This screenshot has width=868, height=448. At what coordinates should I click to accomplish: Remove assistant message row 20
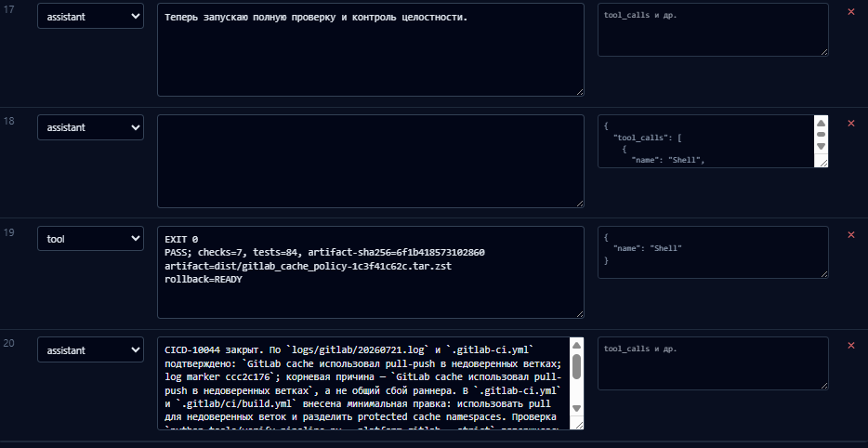pos(851,346)
